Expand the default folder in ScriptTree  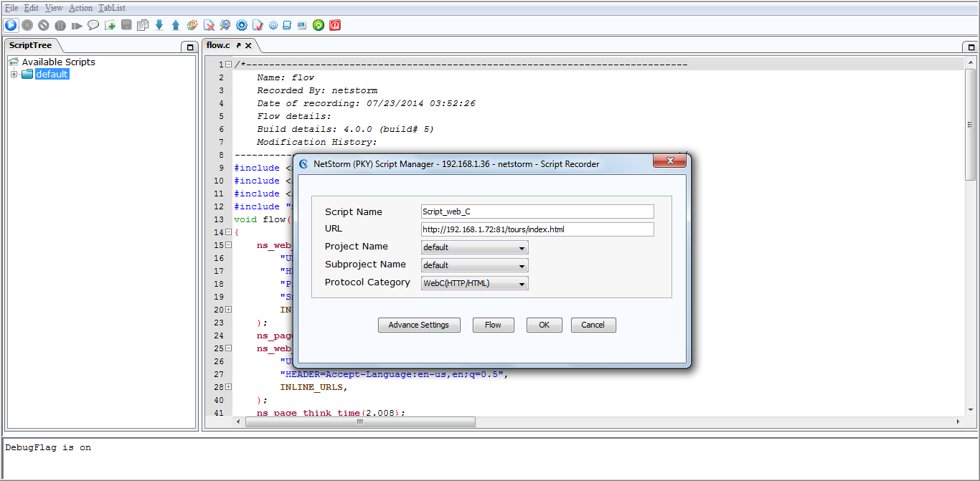coord(14,75)
